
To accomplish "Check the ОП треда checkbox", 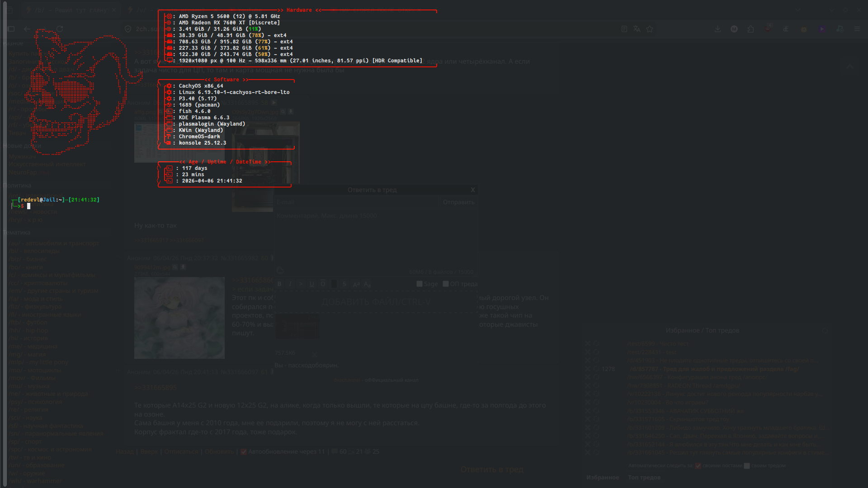I will pyautogui.click(x=446, y=284).
